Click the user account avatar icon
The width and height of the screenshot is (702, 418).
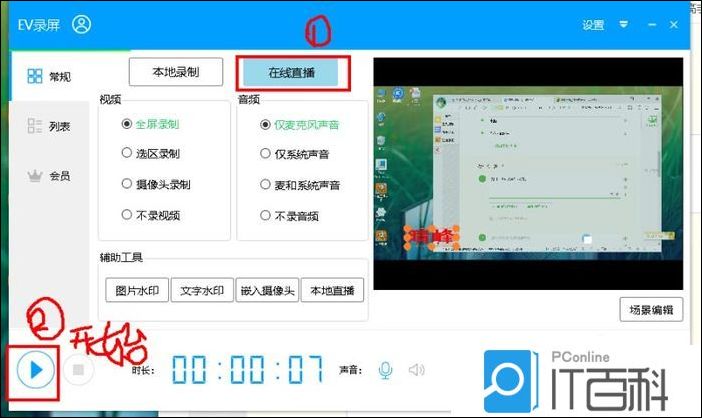point(81,24)
